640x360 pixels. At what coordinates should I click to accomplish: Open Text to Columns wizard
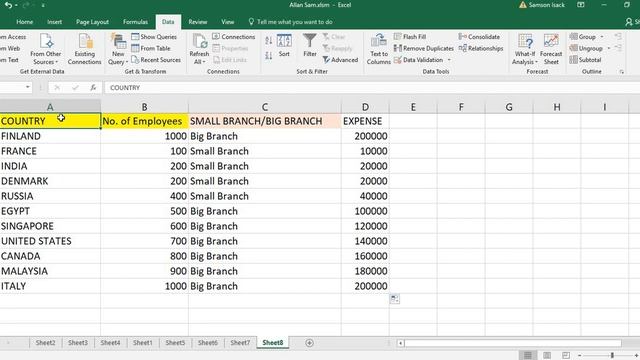(x=378, y=49)
